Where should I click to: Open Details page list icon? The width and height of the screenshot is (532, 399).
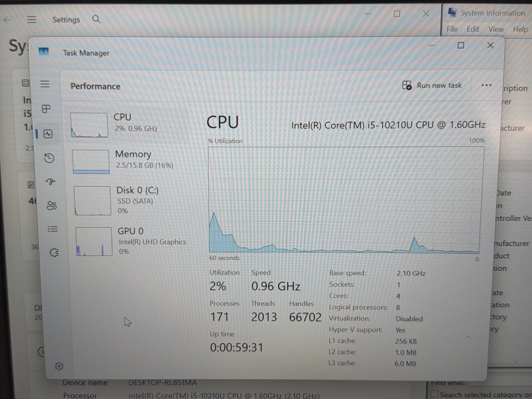pyautogui.click(x=53, y=229)
